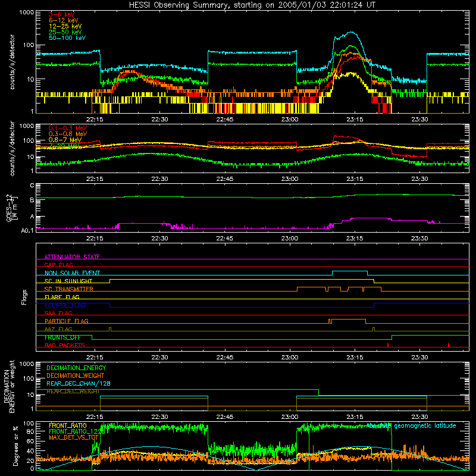Click the blue ECLIPSE_FLAG label
Screen dimensions: 476x476
(65, 305)
